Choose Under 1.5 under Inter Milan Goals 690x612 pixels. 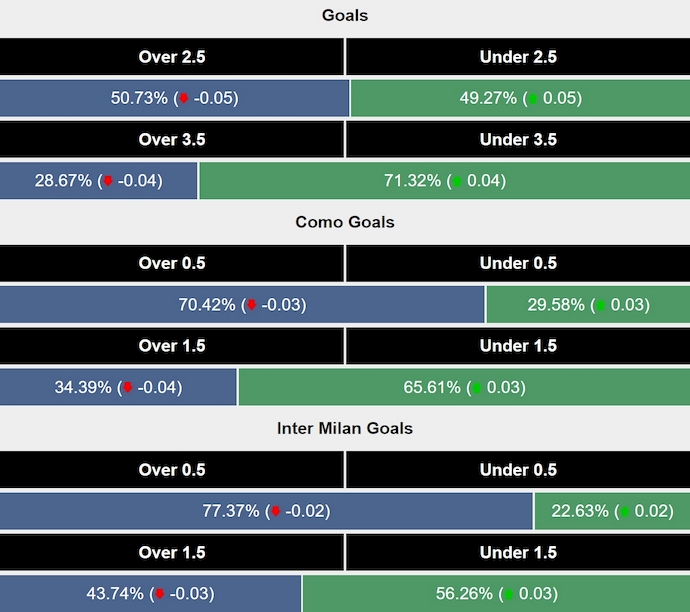pos(518,552)
